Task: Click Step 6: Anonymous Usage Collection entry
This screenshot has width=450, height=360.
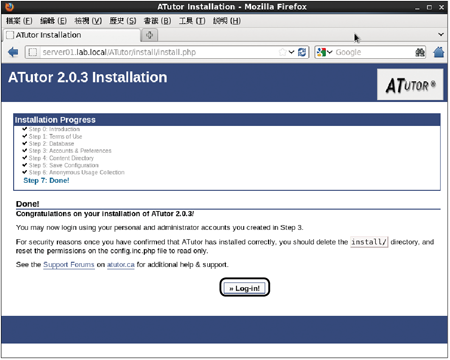Action: (x=76, y=172)
